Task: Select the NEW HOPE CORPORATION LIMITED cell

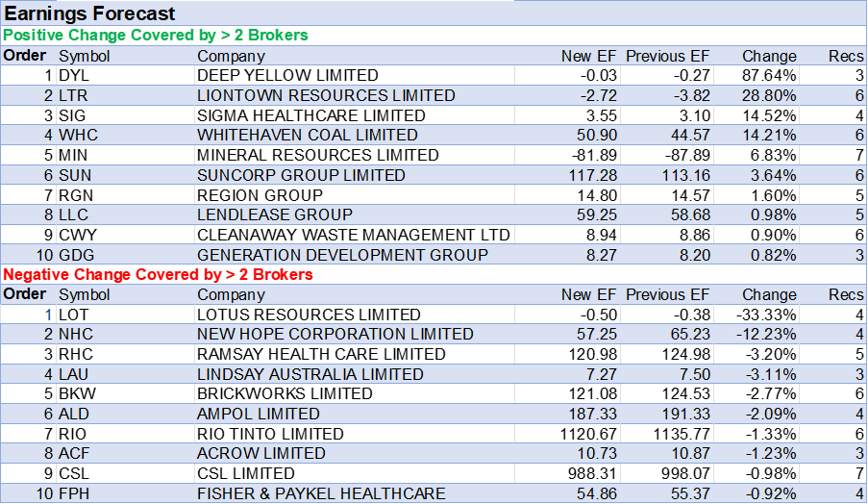Action: tap(335, 335)
